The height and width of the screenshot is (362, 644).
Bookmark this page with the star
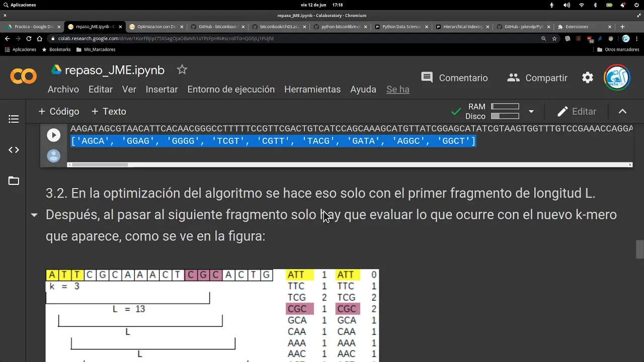554,38
